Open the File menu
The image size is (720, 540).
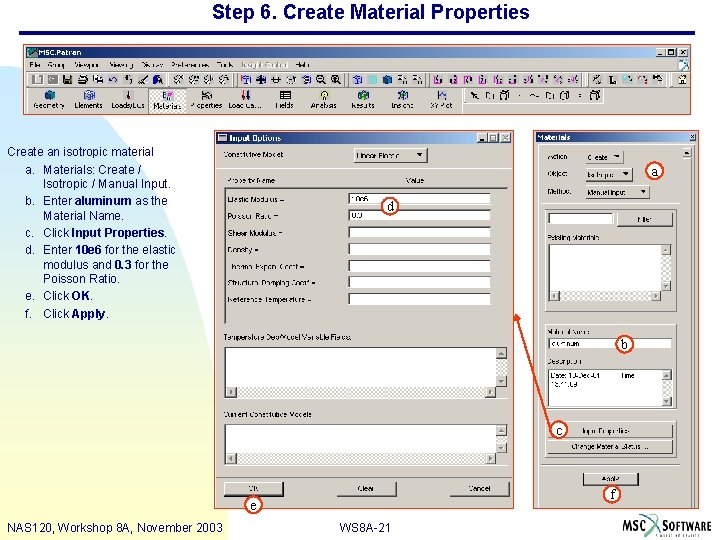pyautogui.click(x=35, y=65)
